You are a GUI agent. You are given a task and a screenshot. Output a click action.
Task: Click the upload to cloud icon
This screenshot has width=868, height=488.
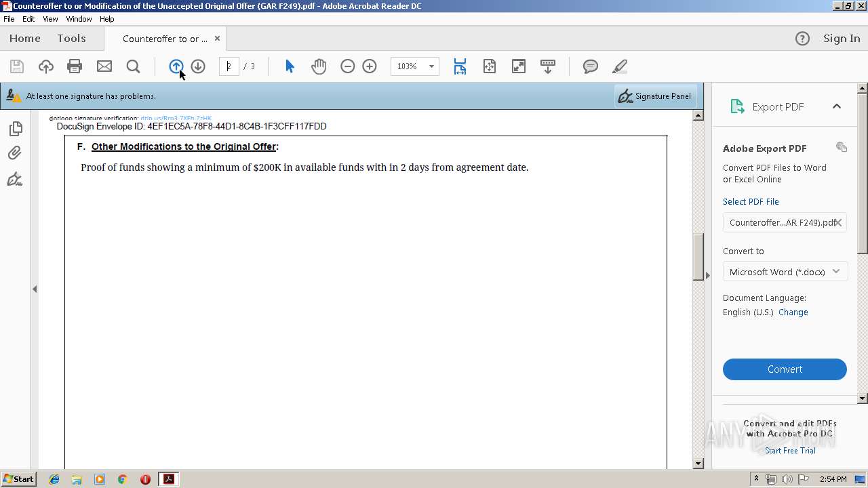click(45, 66)
